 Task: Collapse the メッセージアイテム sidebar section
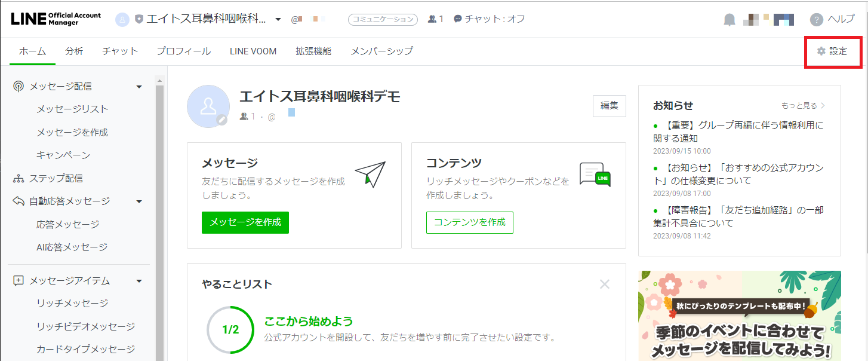138,281
